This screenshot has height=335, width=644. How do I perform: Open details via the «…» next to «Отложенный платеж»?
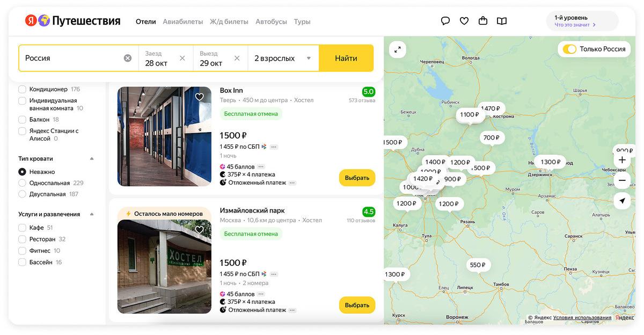point(291,182)
